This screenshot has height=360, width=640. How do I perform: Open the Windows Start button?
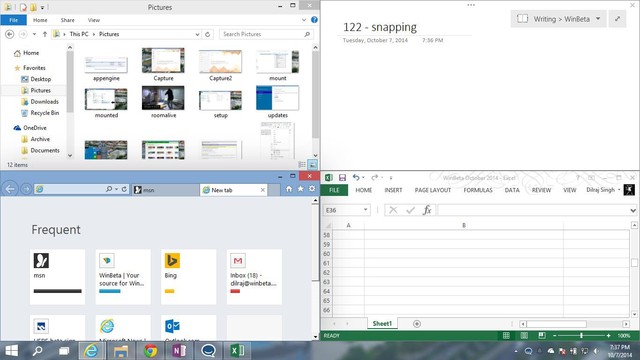pyautogui.click(x=11, y=351)
